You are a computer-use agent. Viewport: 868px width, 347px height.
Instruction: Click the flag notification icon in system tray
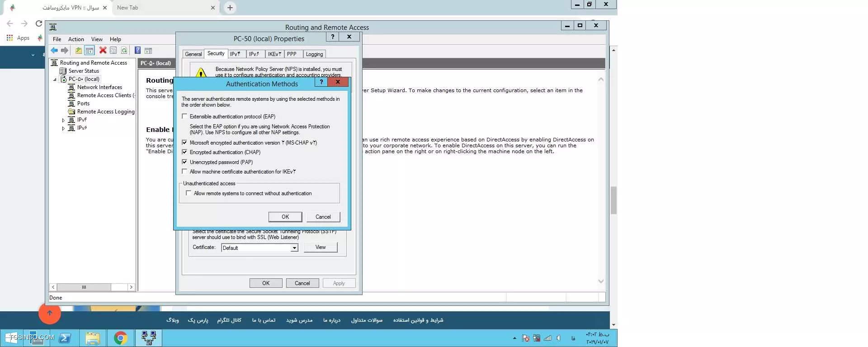tap(525, 338)
